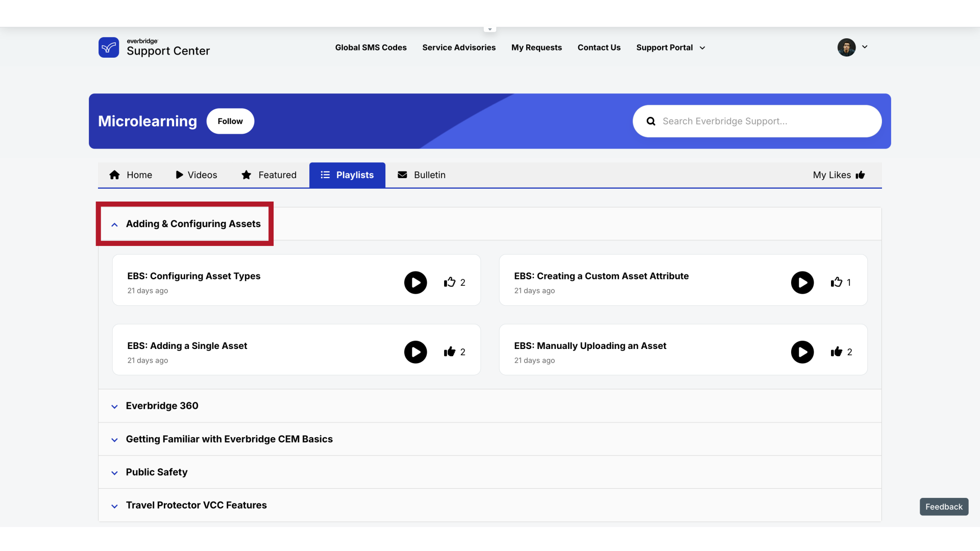Open Global SMS Codes link
The image size is (980, 551).
pyautogui.click(x=371, y=47)
